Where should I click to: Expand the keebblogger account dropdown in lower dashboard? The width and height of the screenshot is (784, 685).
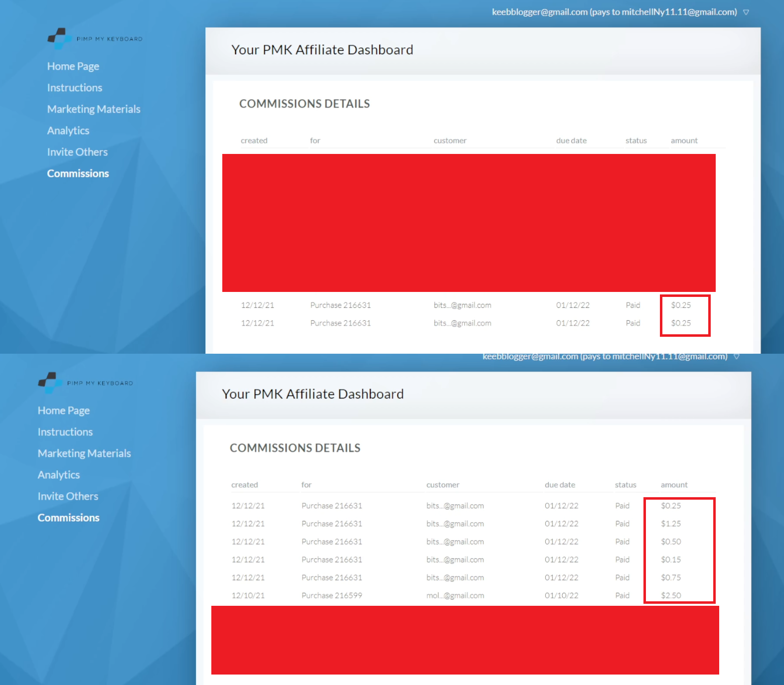737,357
